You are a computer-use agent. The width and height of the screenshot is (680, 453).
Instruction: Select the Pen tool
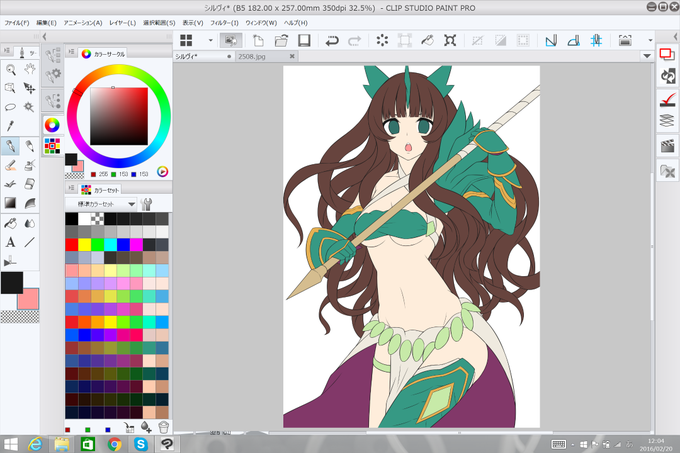click(x=10, y=146)
